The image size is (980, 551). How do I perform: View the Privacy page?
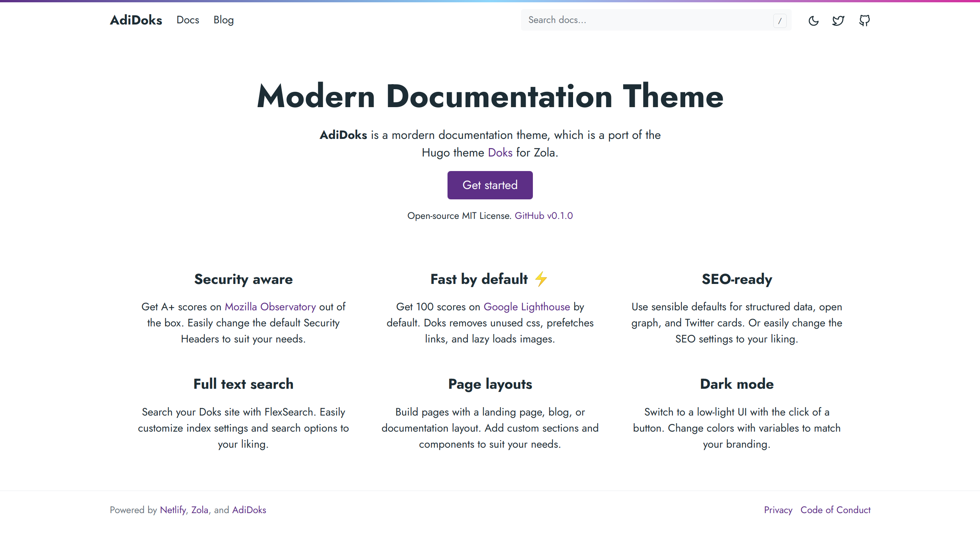click(x=778, y=510)
